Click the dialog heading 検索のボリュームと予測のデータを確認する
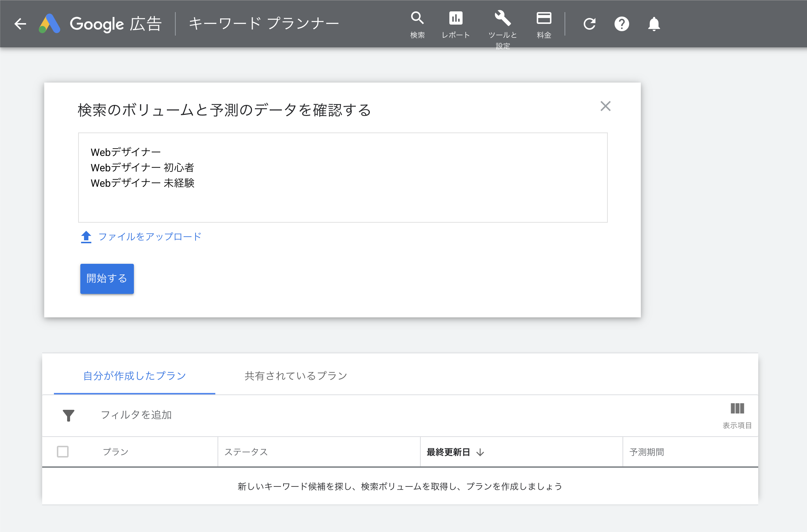 pos(224,110)
